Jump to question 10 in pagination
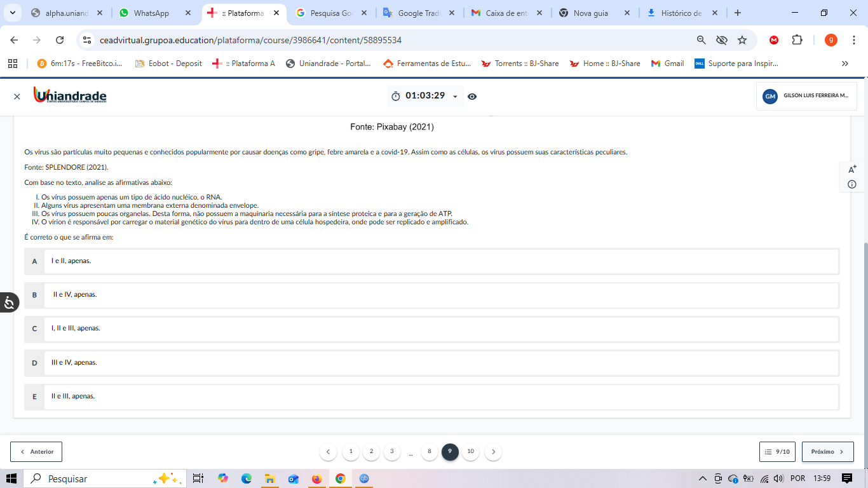868x488 pixels. 470,452
